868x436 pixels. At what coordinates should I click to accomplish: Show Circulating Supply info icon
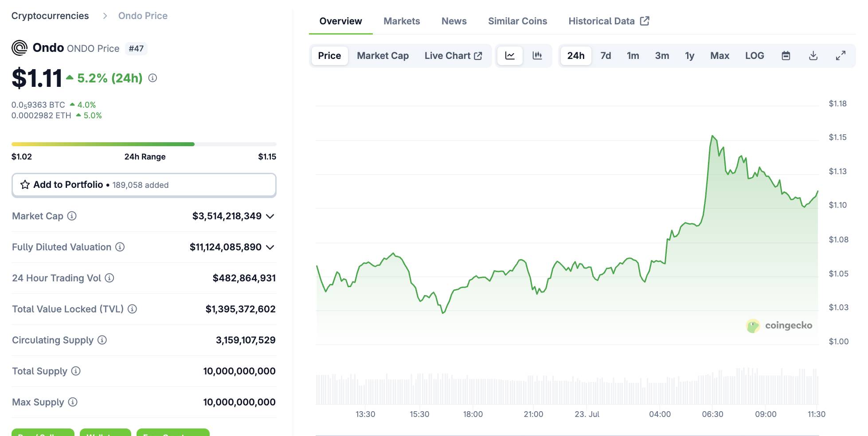point(102,340)
